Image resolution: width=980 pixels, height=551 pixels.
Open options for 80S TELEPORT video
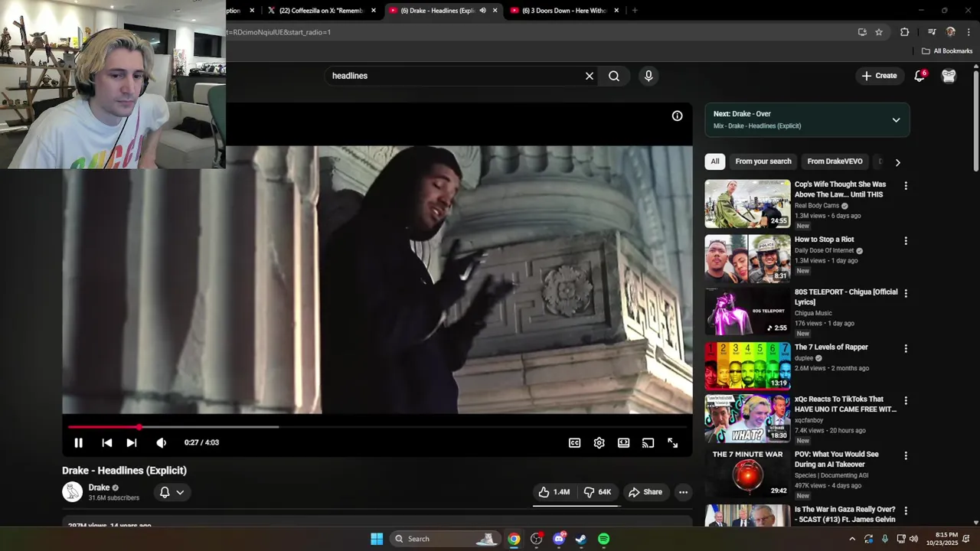click(906, 293)
